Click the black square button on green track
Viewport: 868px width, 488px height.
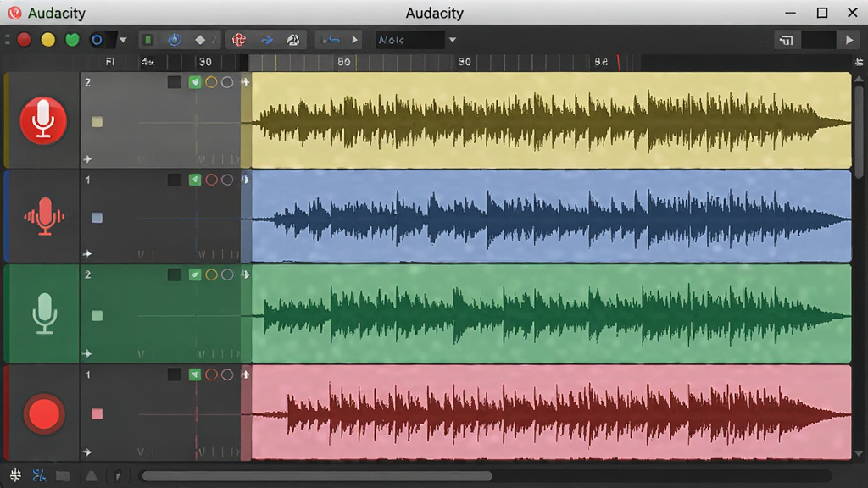coord(175,274)
